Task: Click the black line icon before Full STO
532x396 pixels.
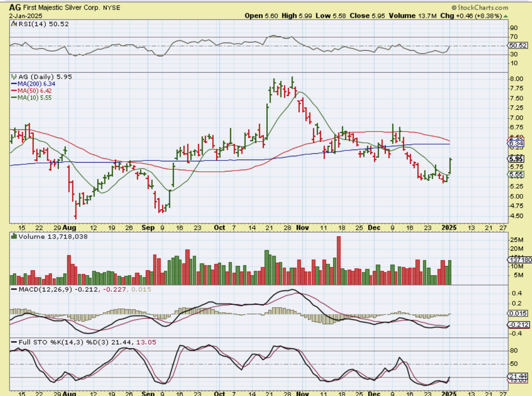Action: coord(14,342)
